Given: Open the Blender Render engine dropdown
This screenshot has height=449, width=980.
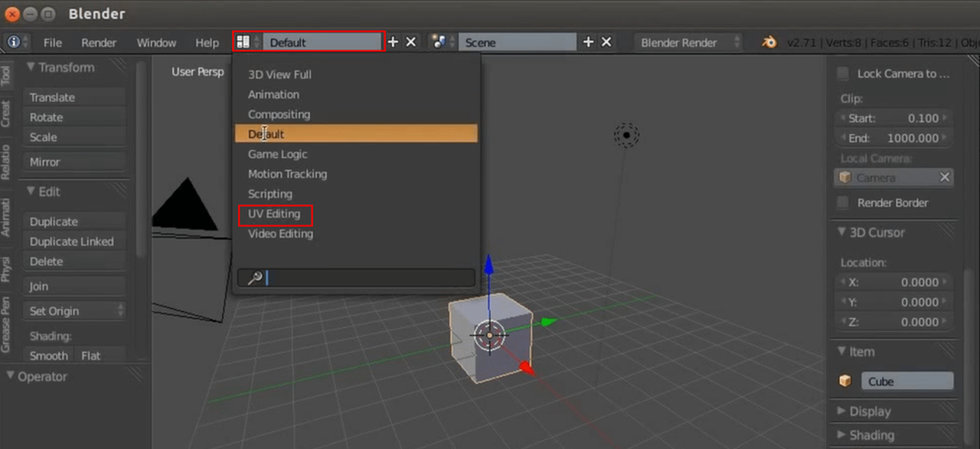Looking at the screenshot, I should (x=689, y=42).
